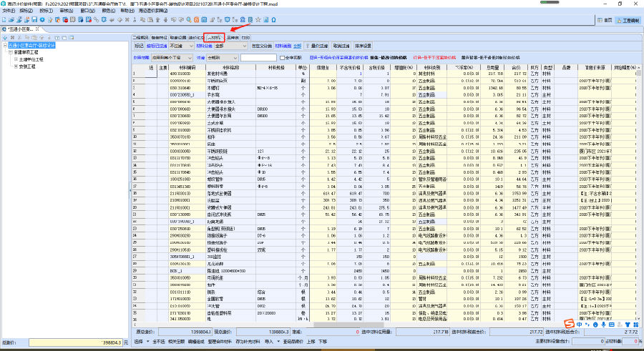The height and width of the screenshot is (351, 644).
Task: Switch to the 取费设置 tab
Action: coord(178,37)
